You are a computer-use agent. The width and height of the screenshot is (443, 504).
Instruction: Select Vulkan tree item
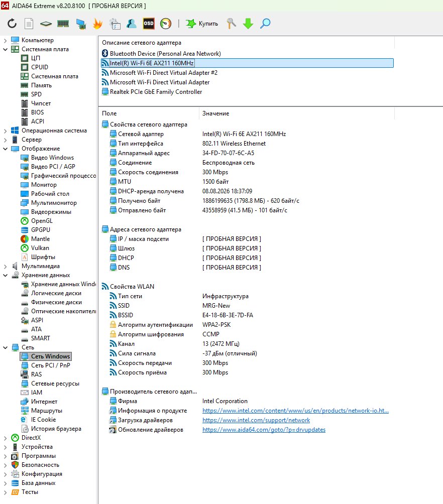[x=40, y=248]
